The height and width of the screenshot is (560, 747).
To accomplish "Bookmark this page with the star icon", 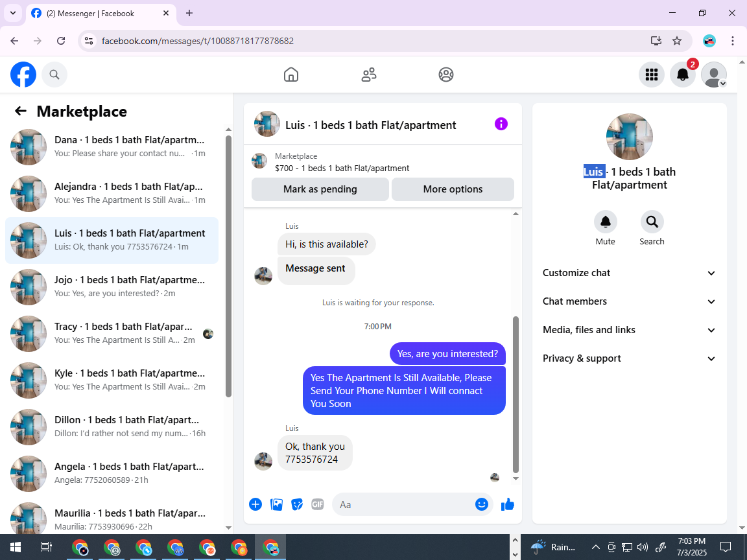I will (x=677, y=41).
